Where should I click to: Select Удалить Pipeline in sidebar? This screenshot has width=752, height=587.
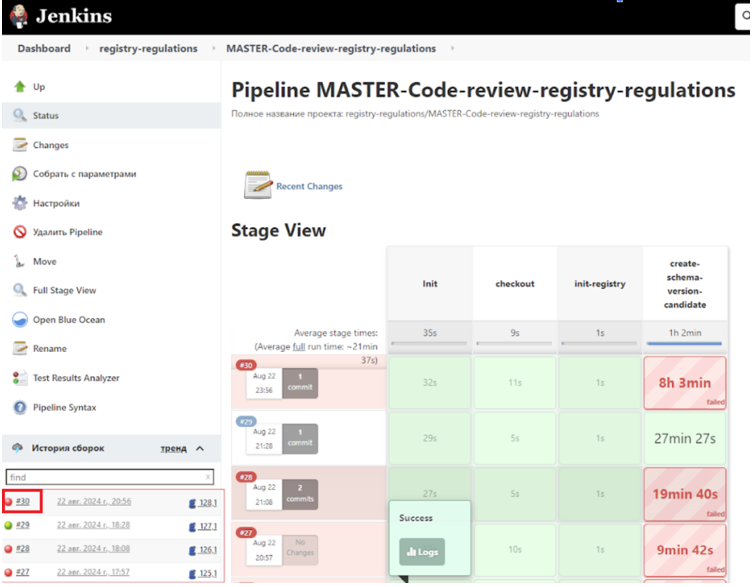[x=68, y=232]
